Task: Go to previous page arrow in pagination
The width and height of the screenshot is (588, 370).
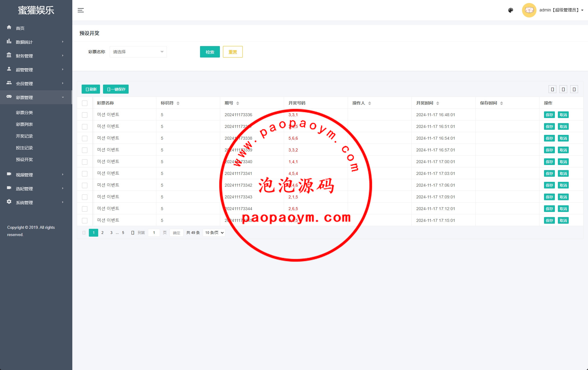Action: click(84, 233)
